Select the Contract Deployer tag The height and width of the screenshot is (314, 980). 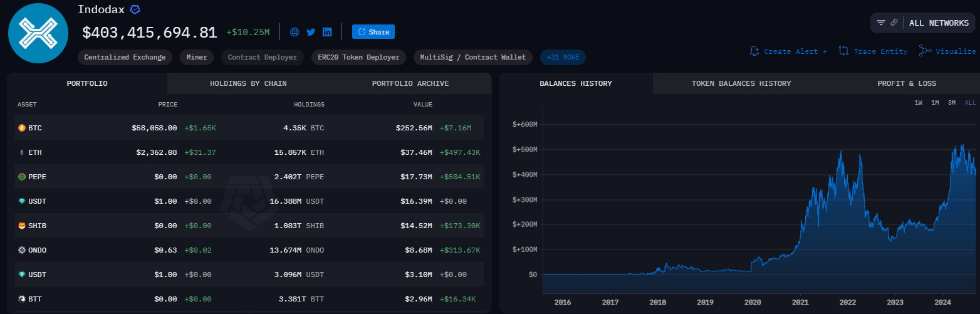(x=263, y=57)
